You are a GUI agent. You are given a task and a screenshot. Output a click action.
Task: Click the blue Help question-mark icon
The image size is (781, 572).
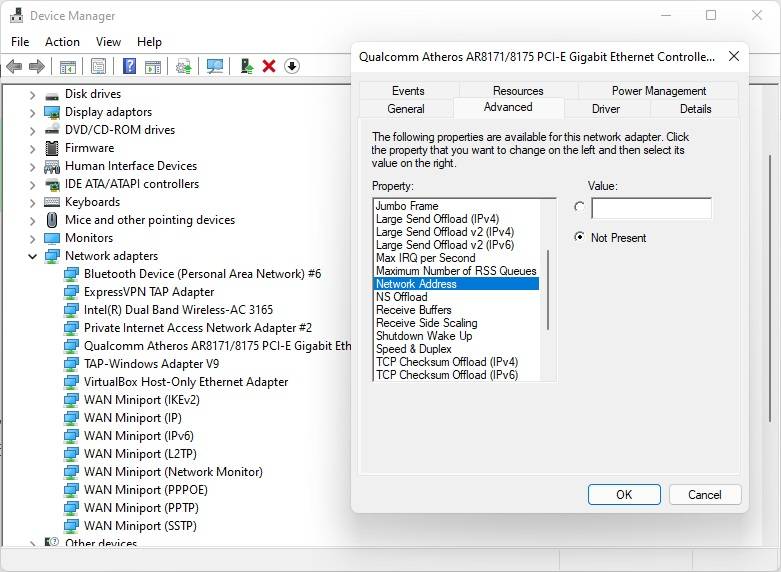click(x=130, y=66)
